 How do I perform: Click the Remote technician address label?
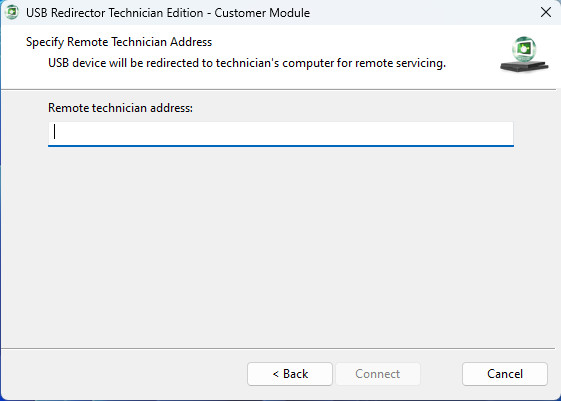[x=120, y=108]
